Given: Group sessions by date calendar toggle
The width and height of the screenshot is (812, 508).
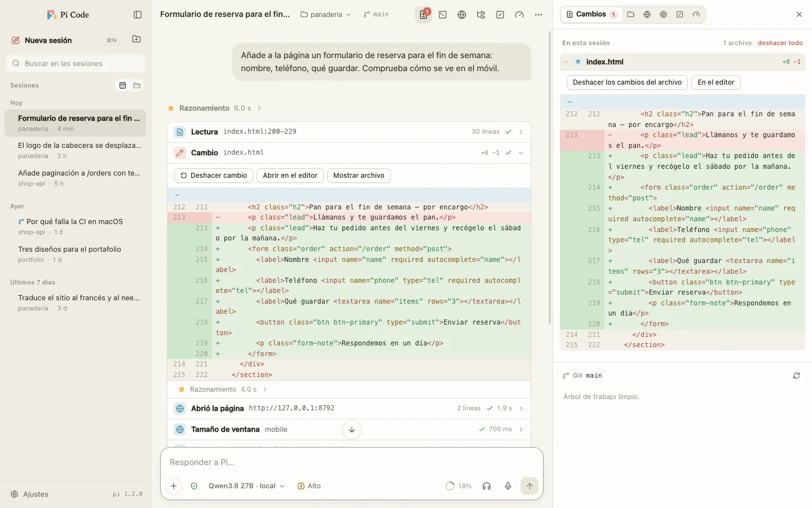Looking at the screenshot, I should click(122, 85).
